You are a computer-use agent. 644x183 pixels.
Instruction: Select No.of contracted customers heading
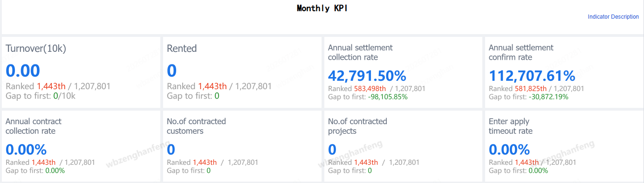[x=196, y=126]
